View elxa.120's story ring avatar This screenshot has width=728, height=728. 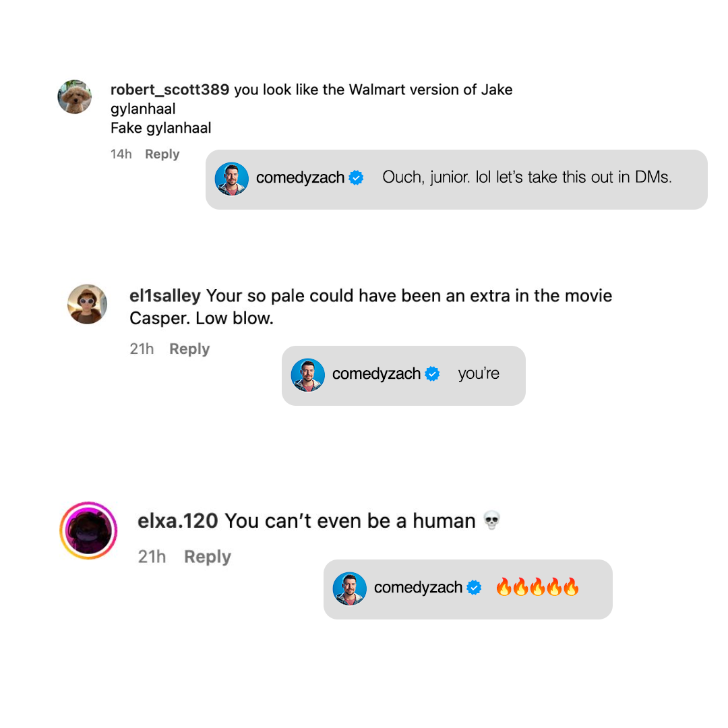(x=88, y=530)
